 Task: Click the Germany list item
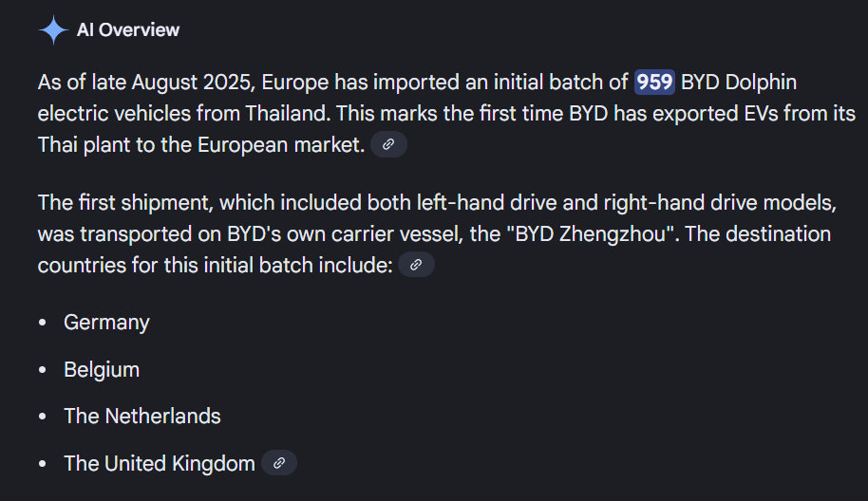106,323
